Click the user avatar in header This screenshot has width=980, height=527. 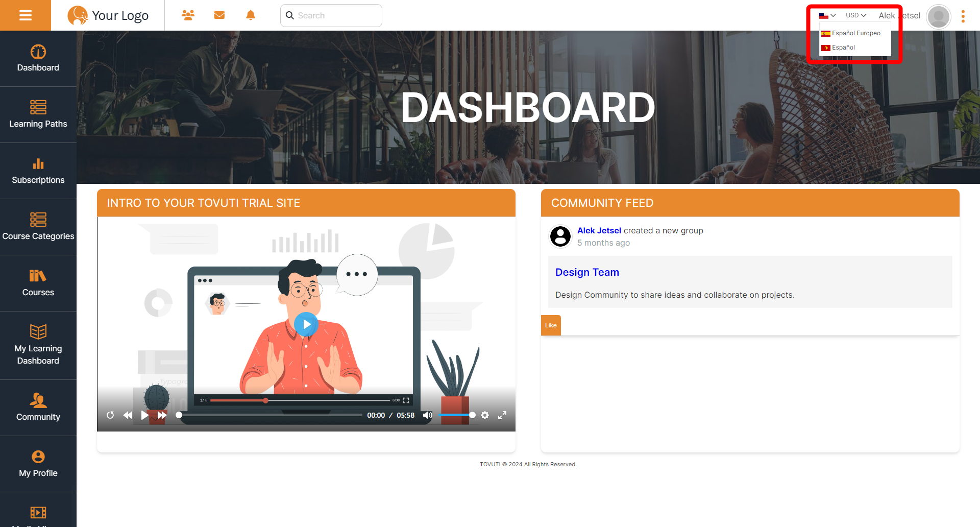click(938, 16)
